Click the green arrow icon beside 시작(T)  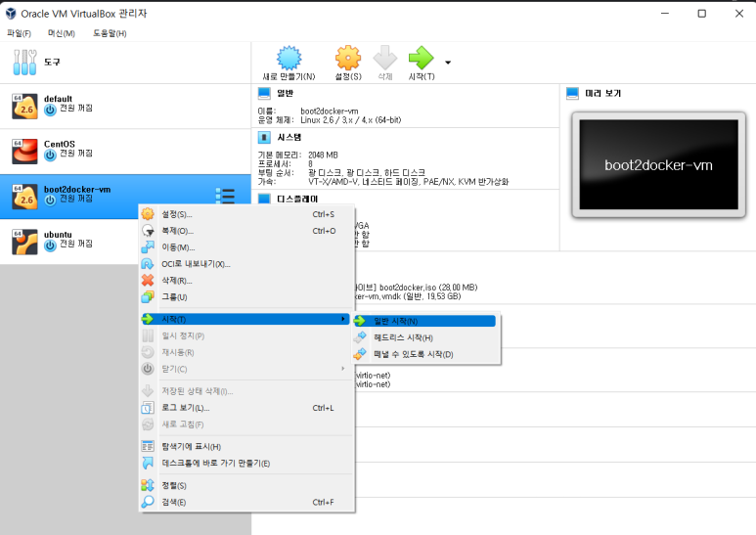pos(148,319)
